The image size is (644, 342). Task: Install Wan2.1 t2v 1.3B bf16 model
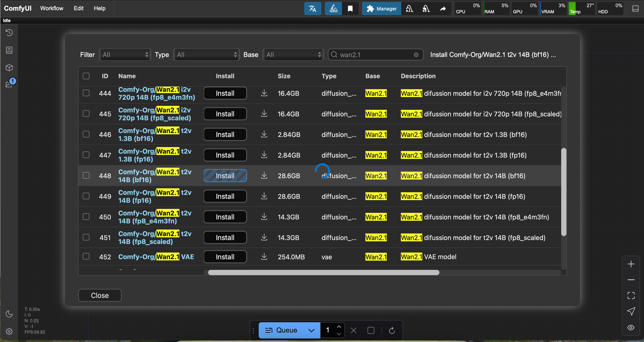225,134
